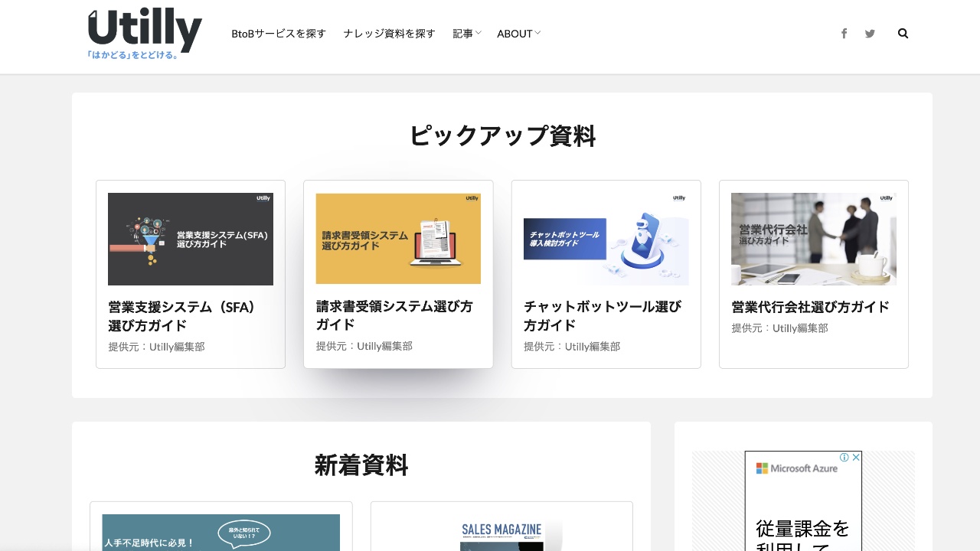Click the 人手不足時代に必見 thumbnail

coord(220,533)
